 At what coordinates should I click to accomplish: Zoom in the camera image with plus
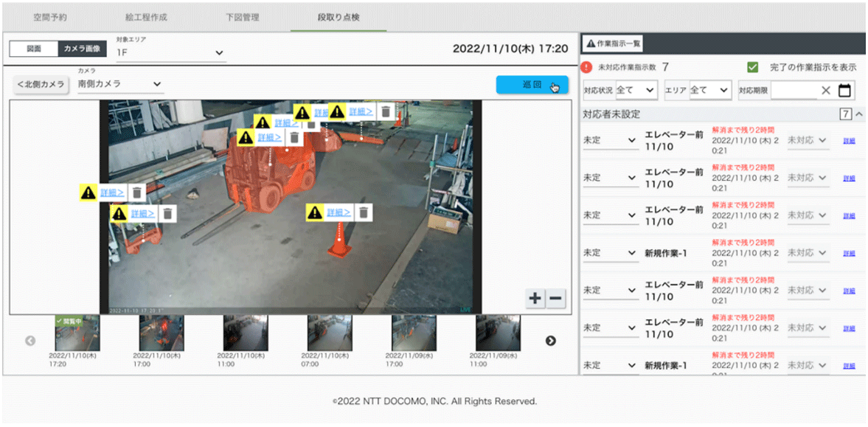[x=535, y=299]
